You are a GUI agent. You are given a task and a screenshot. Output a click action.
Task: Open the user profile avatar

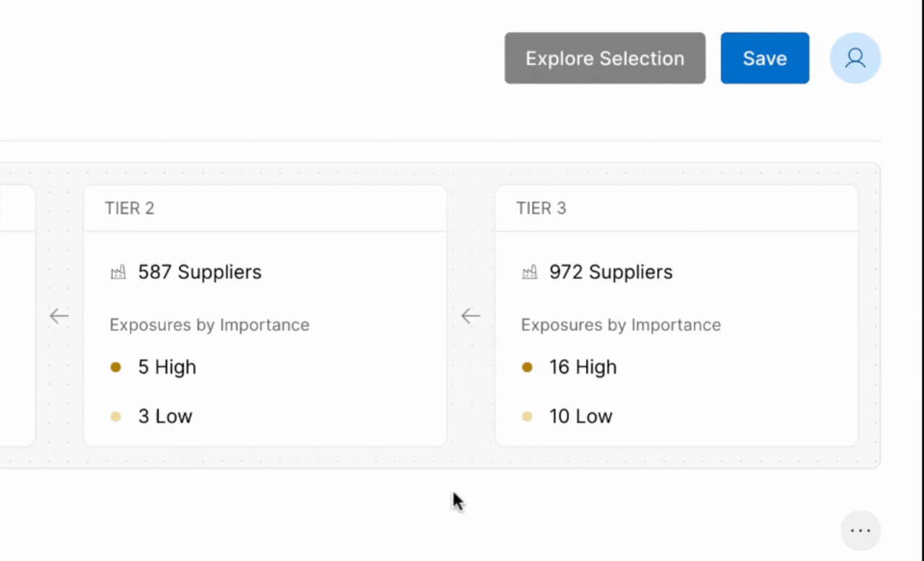pyautogui.click(x=855, y=58)
